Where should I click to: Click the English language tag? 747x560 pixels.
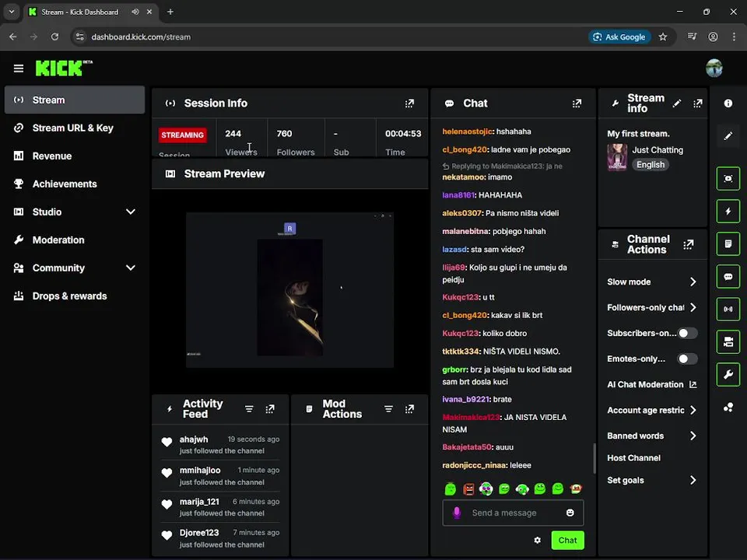[x=651, y=165]
